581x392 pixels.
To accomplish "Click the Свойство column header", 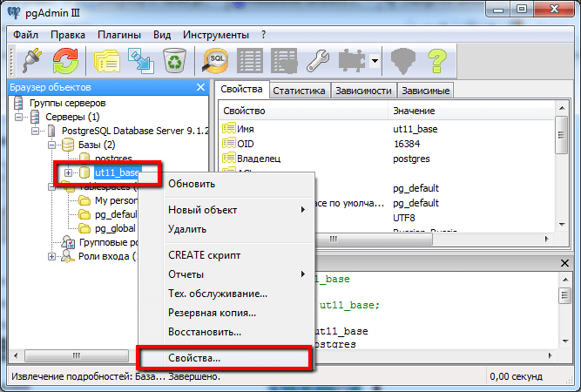I will pos(303,111).
